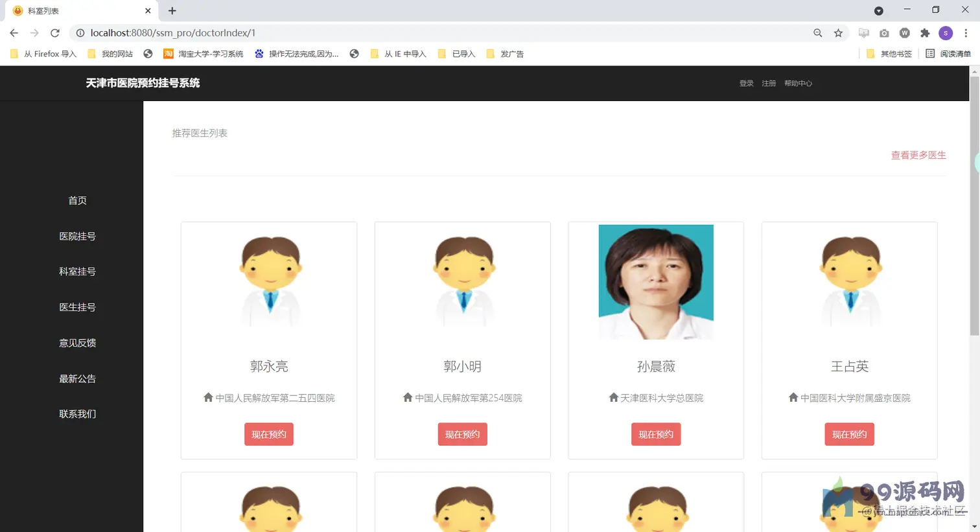The height and width of the screenshot is (532, 980).
Task: Open the extensions puzzle icon
Action: click(925, 33)
